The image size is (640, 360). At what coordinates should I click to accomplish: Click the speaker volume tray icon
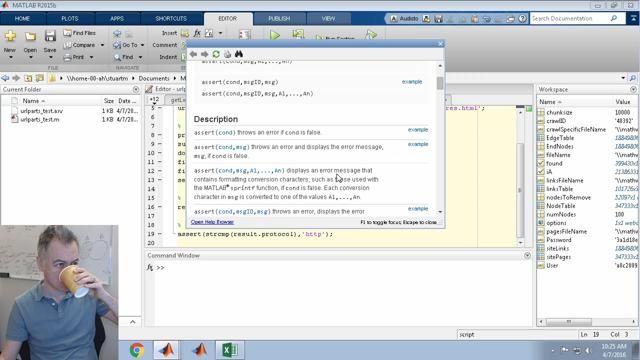588,350
